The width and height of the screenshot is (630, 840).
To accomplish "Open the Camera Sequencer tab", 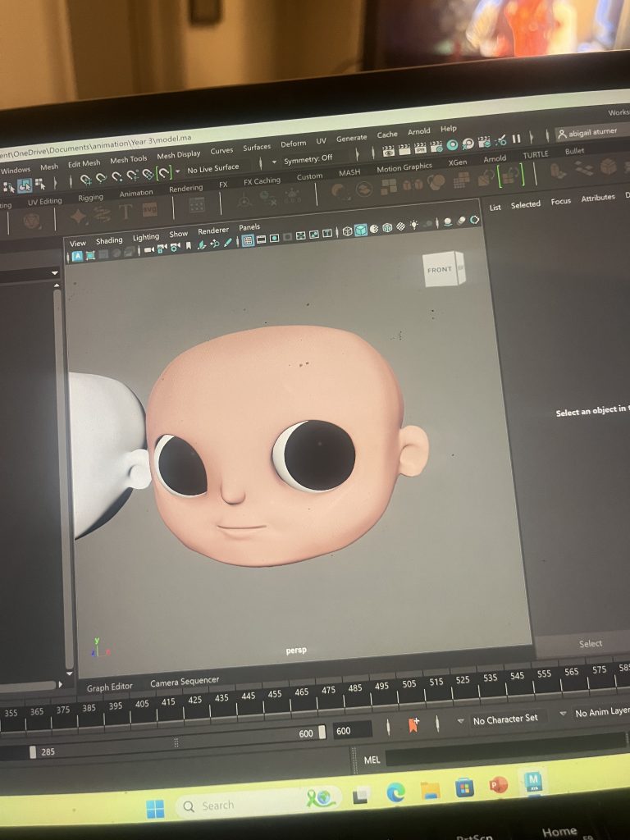I will point(185,682).
